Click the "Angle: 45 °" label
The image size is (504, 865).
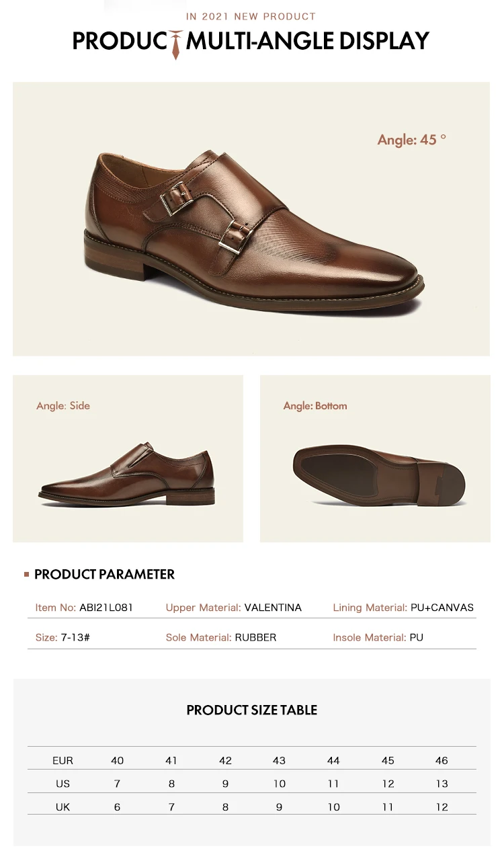(x=412, y=140)
